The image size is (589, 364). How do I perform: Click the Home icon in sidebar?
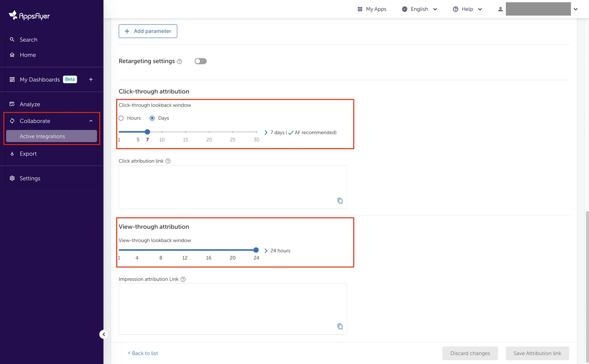coord(12,55)
